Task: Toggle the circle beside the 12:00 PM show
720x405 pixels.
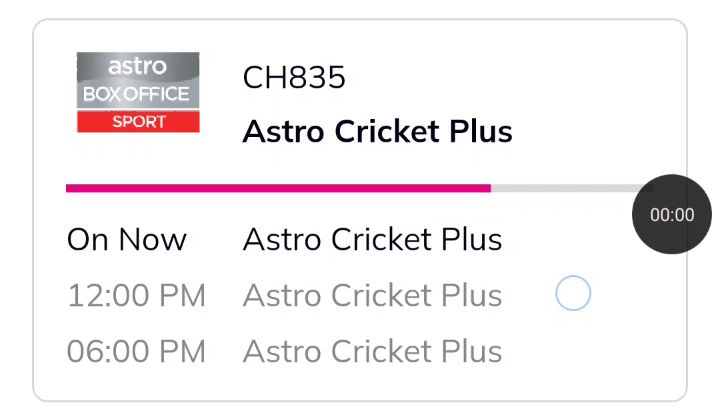Action: (573, 293)
